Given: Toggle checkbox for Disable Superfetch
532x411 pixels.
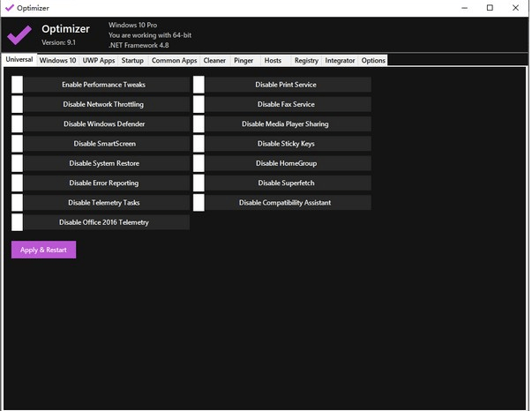Looking at the screenshot, I should [x=199, y=183].
